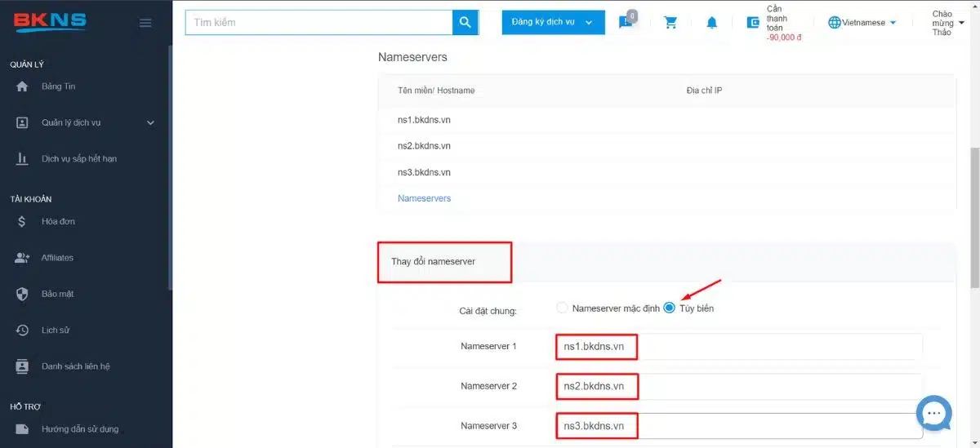
Task: Open the Lịch sử page
Action: click(x=56, y=330)
